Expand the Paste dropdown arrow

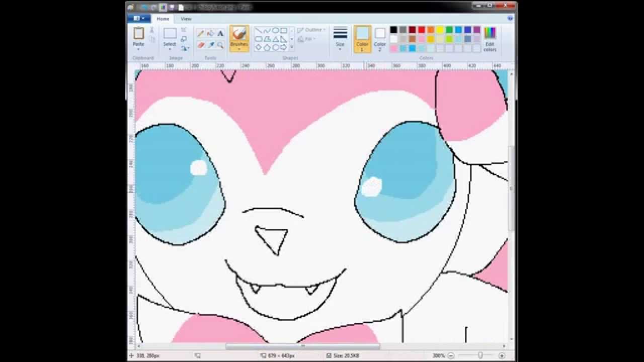coord(138,49)
